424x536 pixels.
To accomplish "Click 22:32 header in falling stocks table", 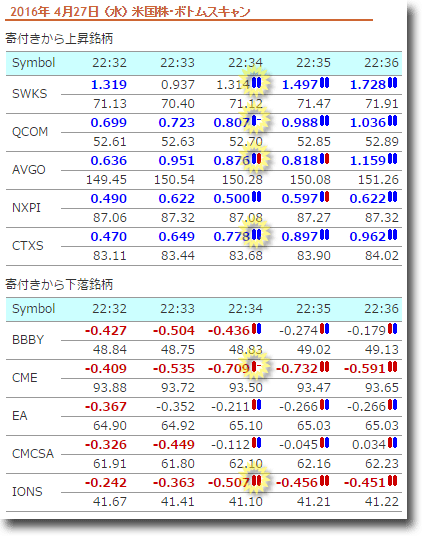I will pyautogui.click(x=109, y=308).
